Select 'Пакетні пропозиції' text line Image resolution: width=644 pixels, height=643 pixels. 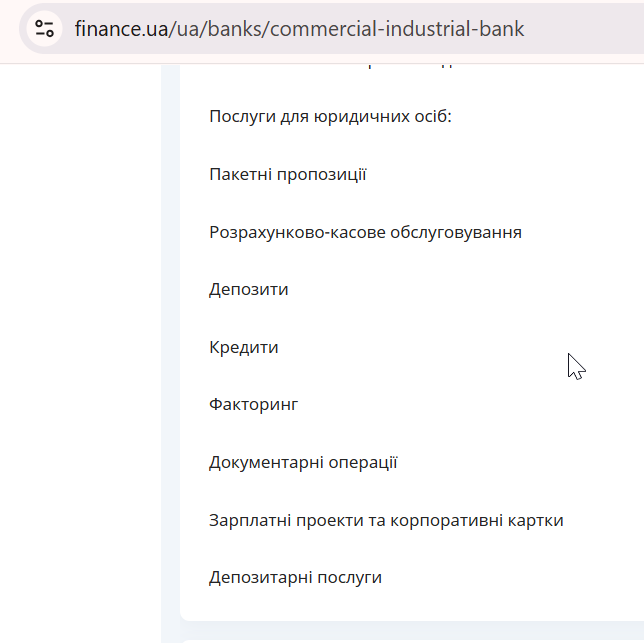(288, 175)
